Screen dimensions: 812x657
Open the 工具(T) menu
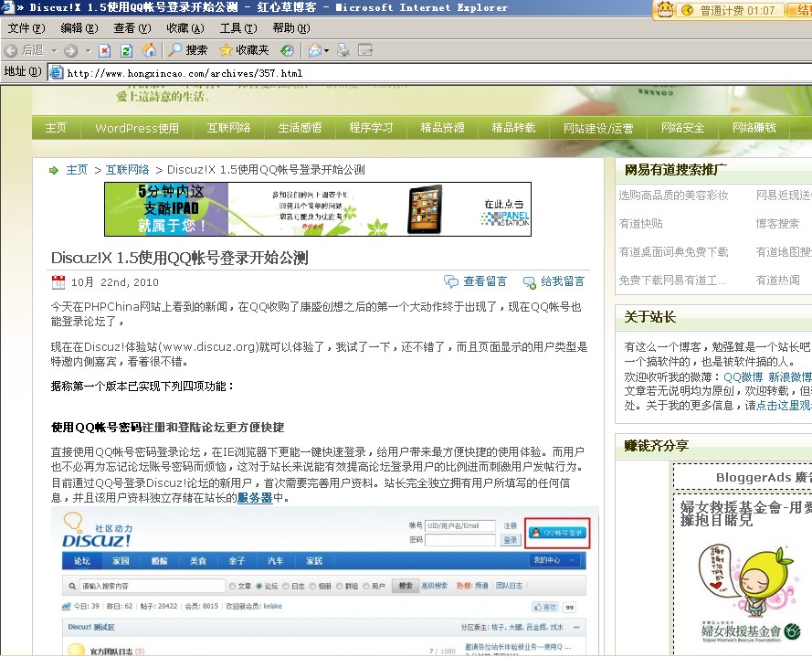(237, 28)
